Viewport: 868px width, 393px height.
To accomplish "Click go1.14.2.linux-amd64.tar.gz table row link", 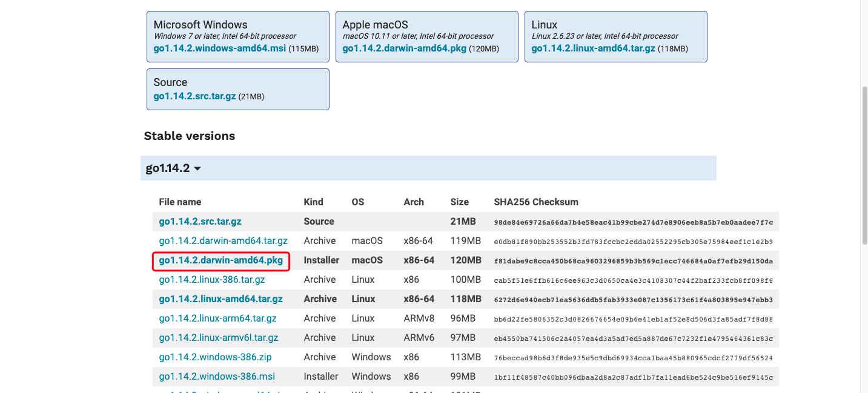I will click(221, 299).
